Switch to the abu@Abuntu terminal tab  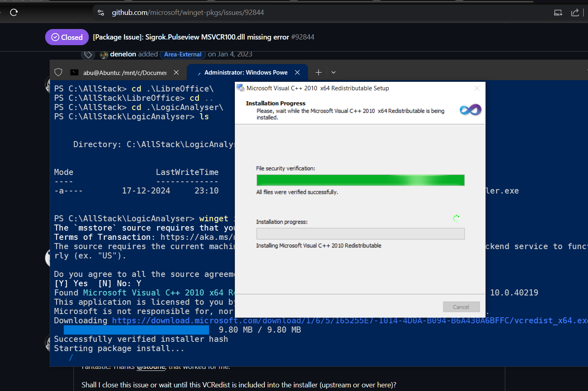click(x=121, y=73)
